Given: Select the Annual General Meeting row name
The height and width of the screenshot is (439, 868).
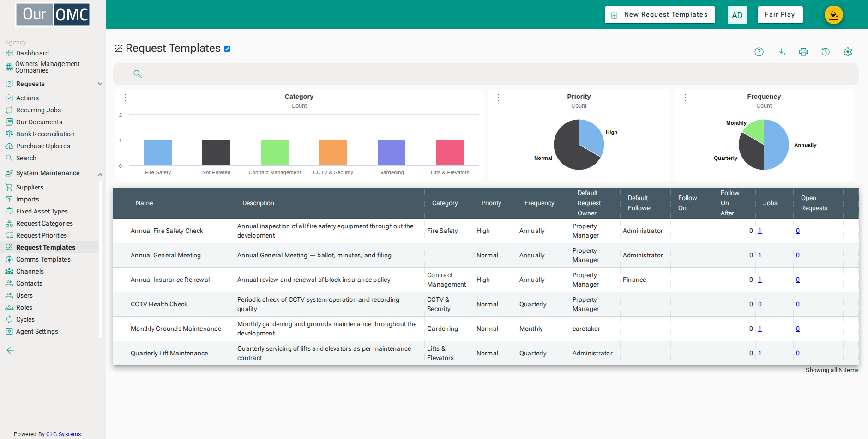Looking at the screenshot, I should [166, 255].
